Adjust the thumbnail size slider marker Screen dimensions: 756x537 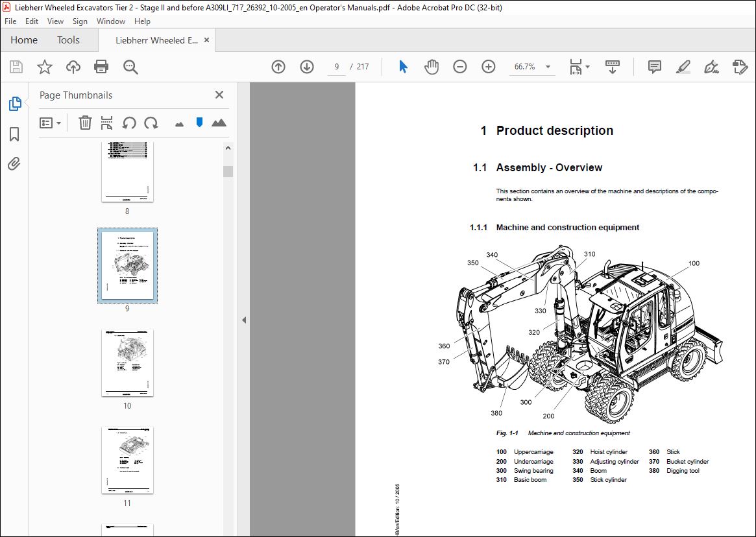(199, 123)
